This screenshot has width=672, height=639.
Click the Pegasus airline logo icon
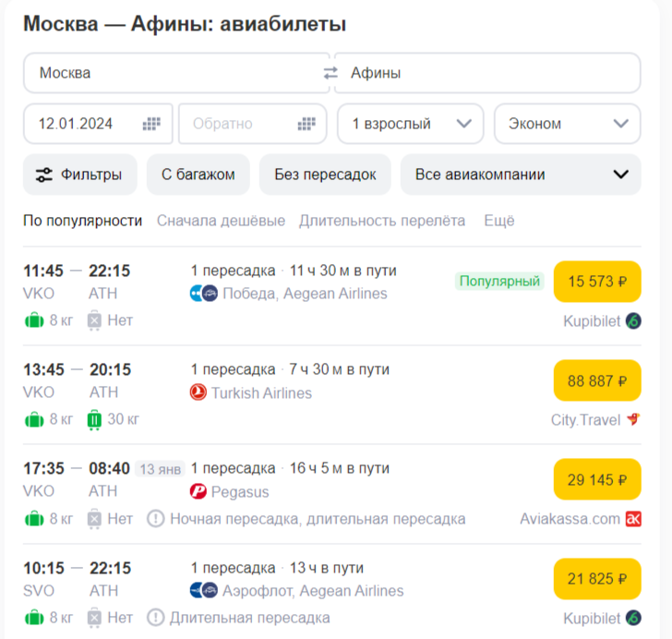(198, 491)
